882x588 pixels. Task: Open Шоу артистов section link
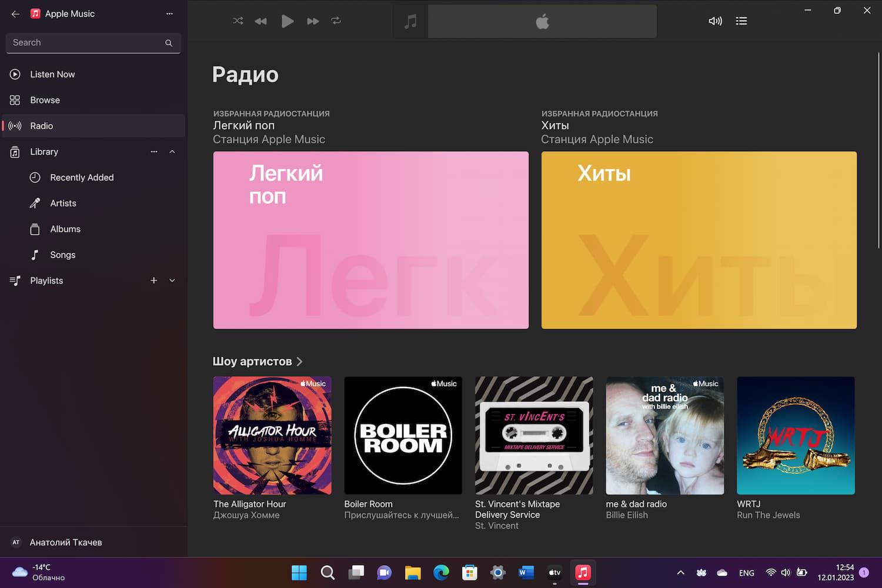click(x=258, y=362)
